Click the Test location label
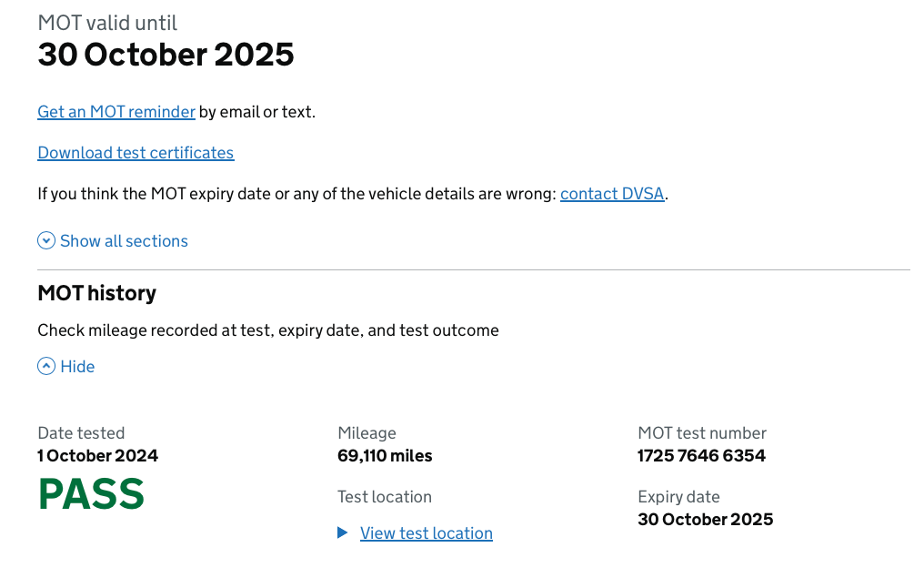 (x=384, y=497)
